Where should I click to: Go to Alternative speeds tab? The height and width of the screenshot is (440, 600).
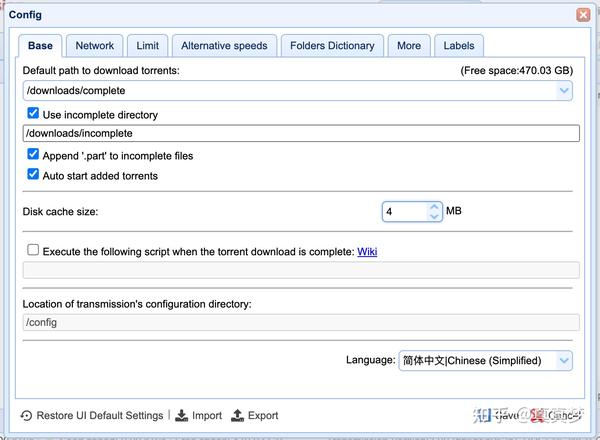click(223, 45)
